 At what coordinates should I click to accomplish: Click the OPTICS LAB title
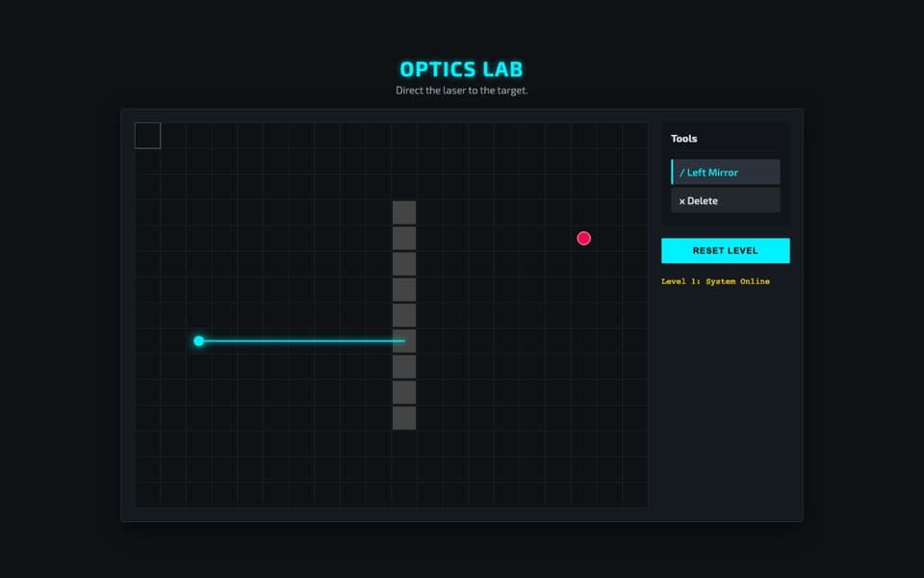(461, 69)
